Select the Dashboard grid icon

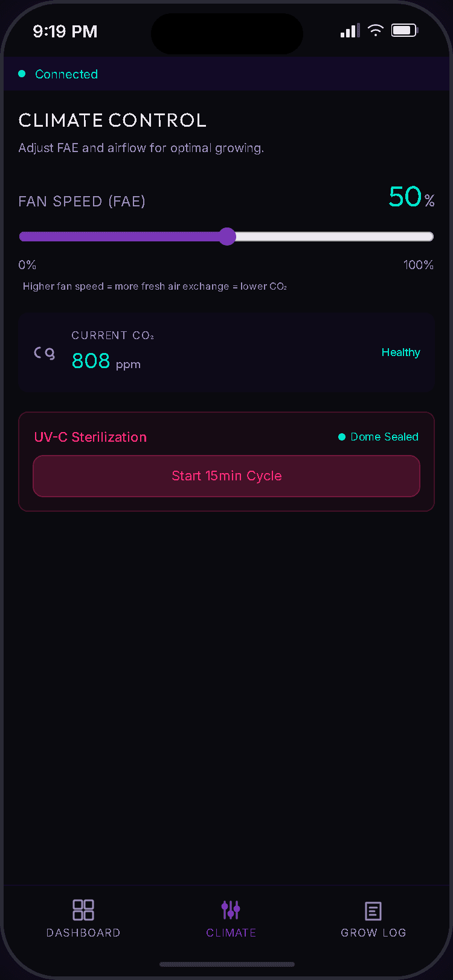pos(83,909)
